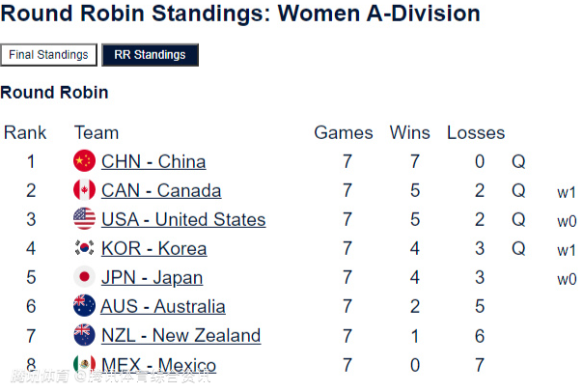
Task: Click the Australia flag icon
Action: point(85,306)
